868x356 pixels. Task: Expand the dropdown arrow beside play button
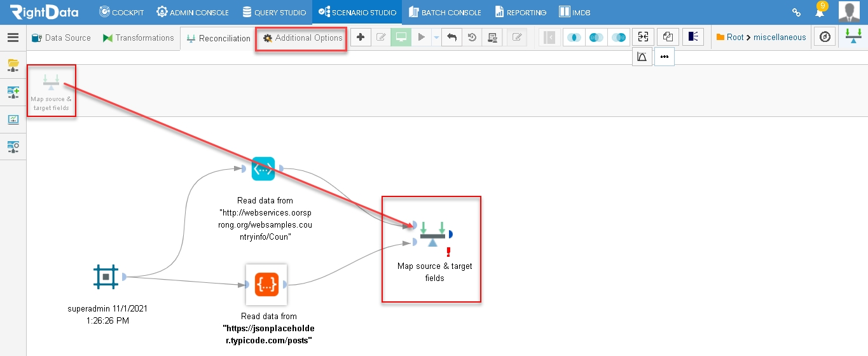tap(436, 38)
